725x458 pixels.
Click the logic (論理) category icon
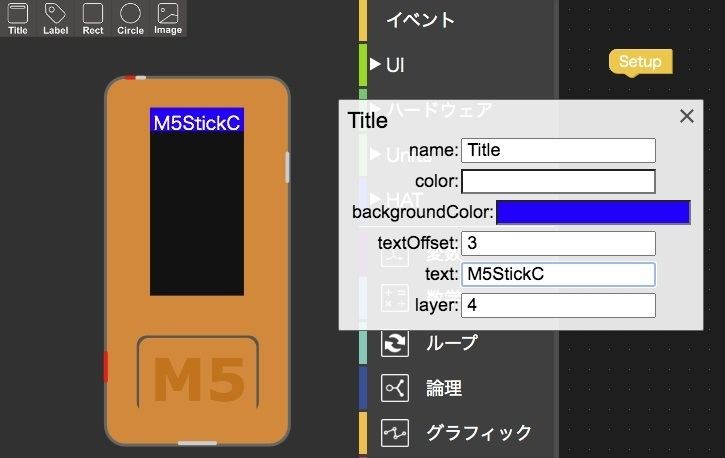click(x=396, y=388)
